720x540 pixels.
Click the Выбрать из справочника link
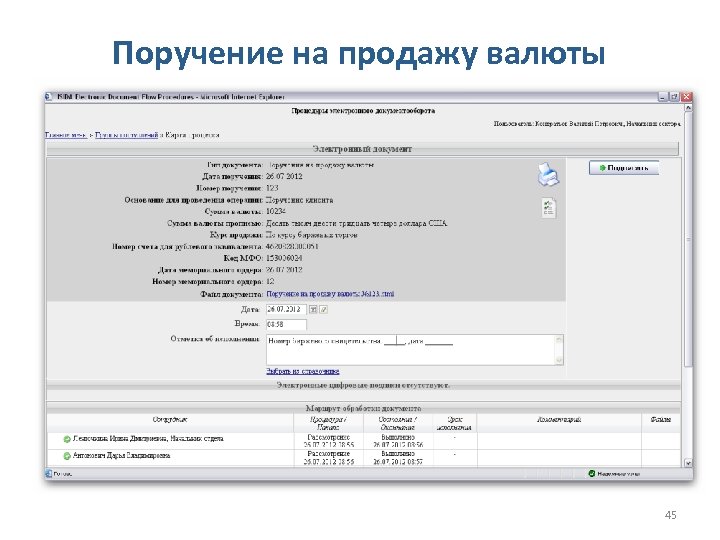[x=303, y=371]
